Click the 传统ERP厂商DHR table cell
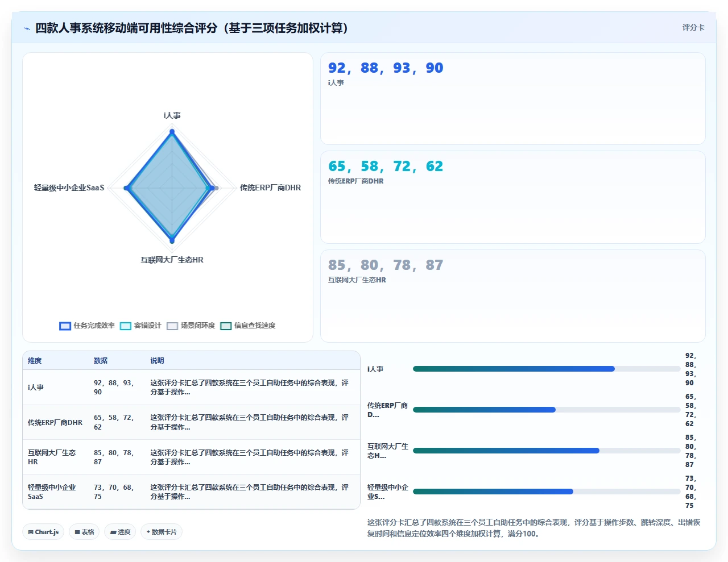The height and width of the screenshot is (562, 728). pos(55,423)
